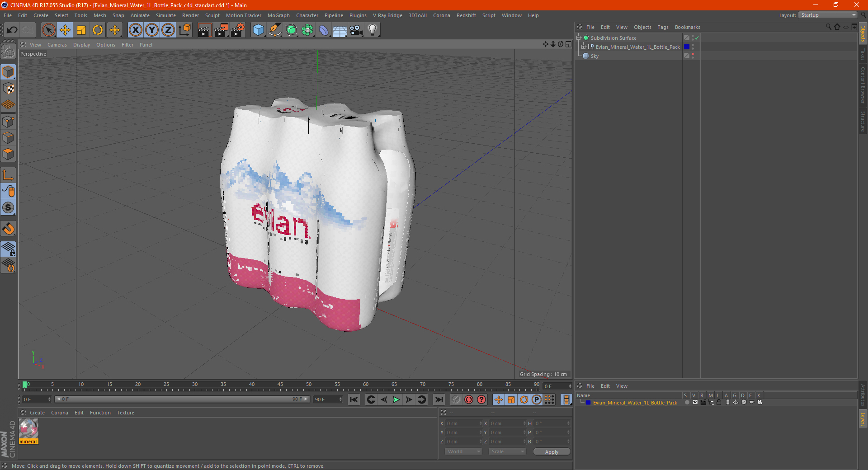Enable Axis mode icon

[x=8, y=175]
